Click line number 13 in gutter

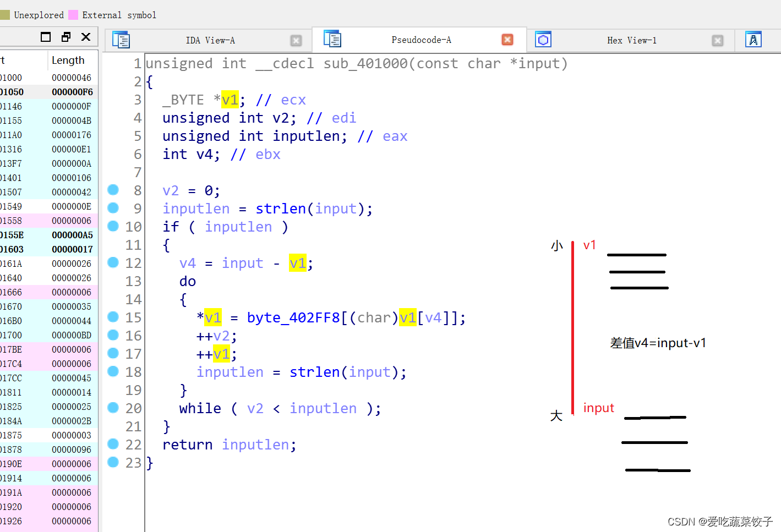pos(133,281)
